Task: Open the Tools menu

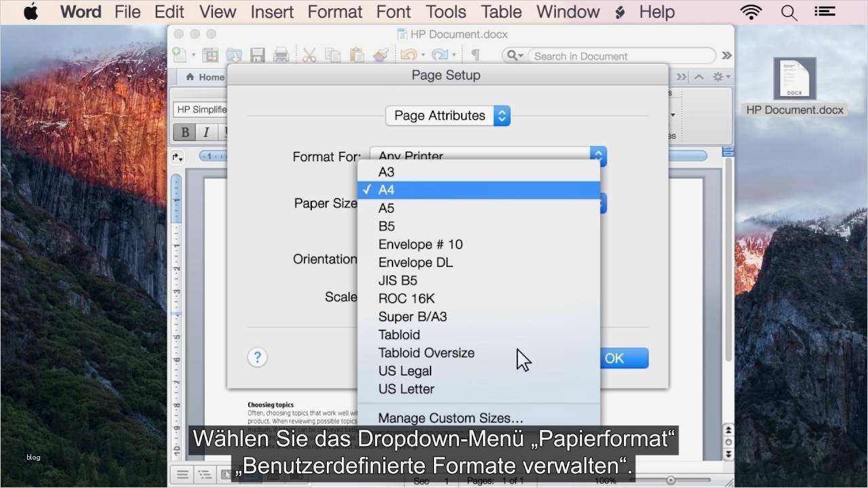Action: pos(446,12)
